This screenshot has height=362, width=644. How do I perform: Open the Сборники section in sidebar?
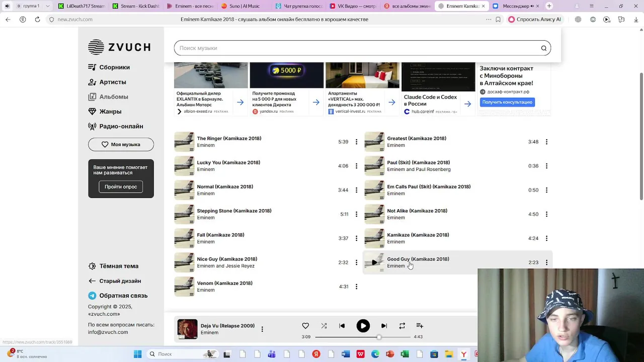pos(109,67)
